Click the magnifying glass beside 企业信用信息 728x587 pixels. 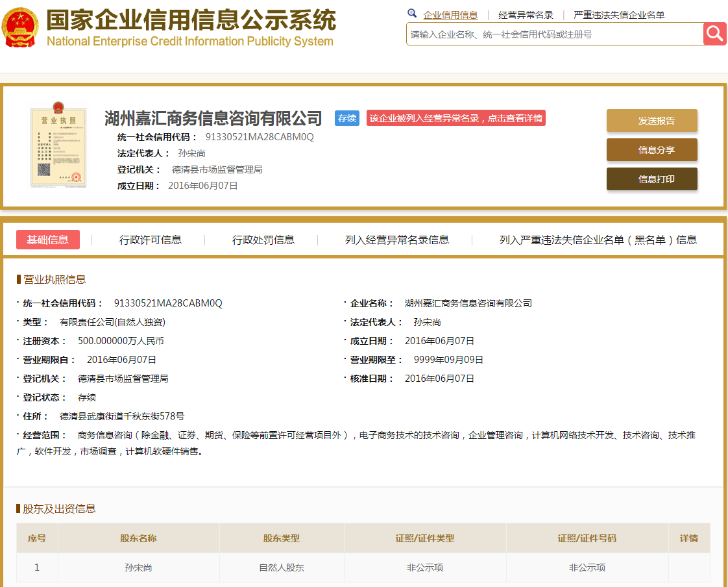point(412,13)
